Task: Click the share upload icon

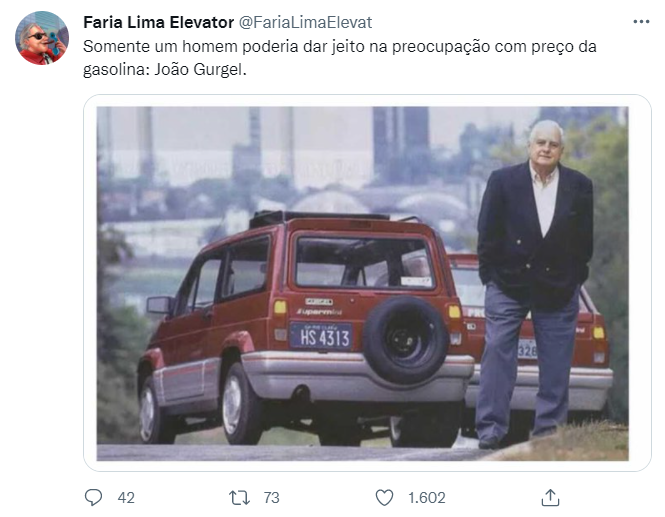Action: click(550, 497)
